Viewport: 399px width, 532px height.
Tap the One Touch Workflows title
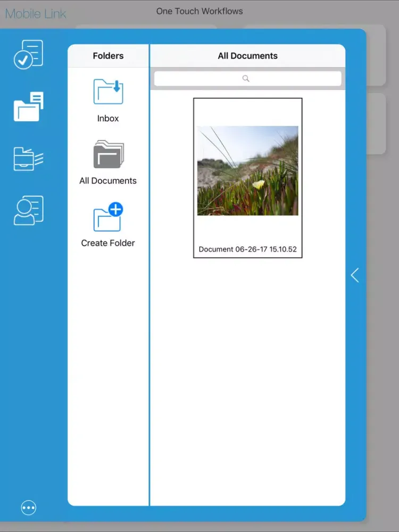point(199,11)
